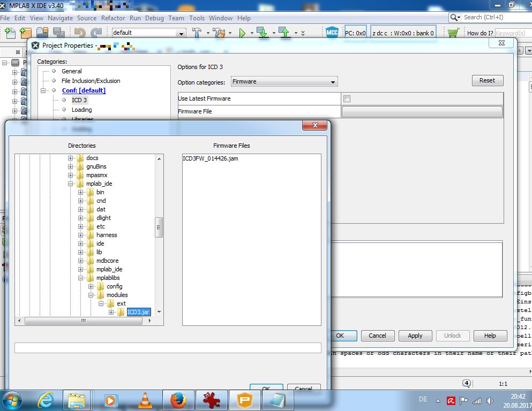Click the Directories horizontal scrollbar
This screenshot has width=532, height=411.
tap(84, 321)
